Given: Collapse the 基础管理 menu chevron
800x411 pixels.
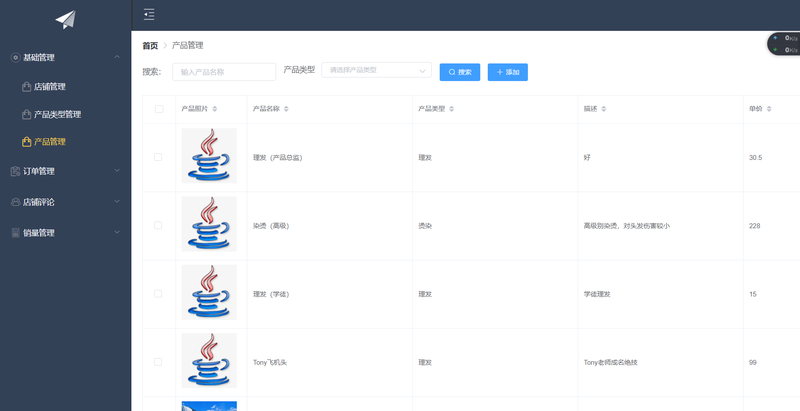Looking at the screenshot, I should tap(117, 57).
